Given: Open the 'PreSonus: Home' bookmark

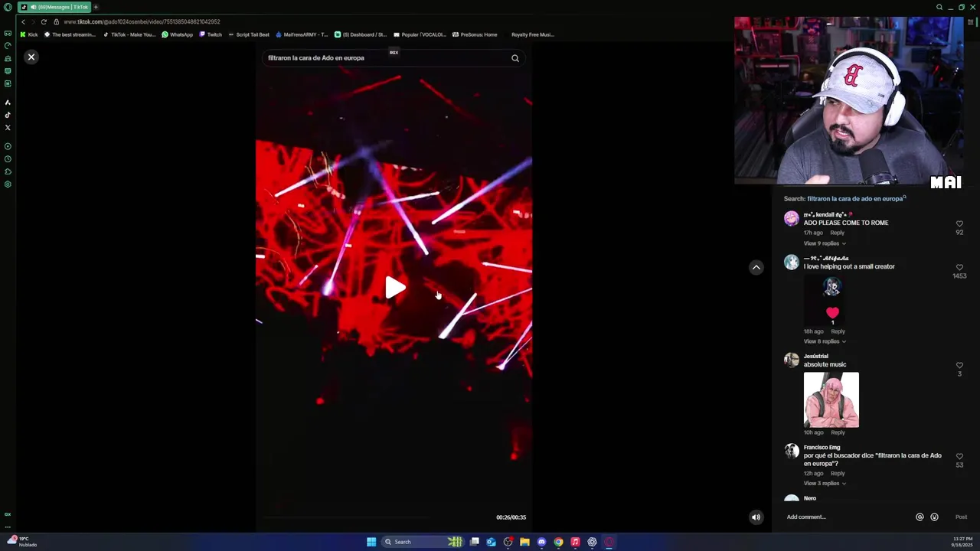Looking at the screenshot, I should coord(475,34).
